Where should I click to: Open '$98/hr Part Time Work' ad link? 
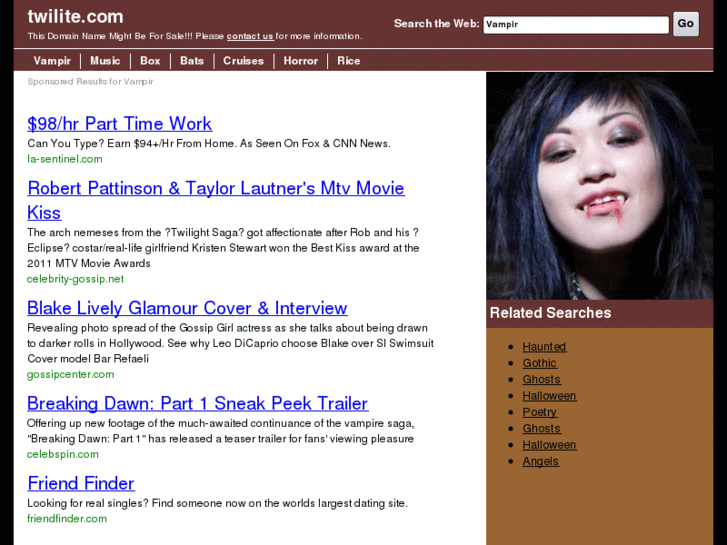tap(120, 124)
